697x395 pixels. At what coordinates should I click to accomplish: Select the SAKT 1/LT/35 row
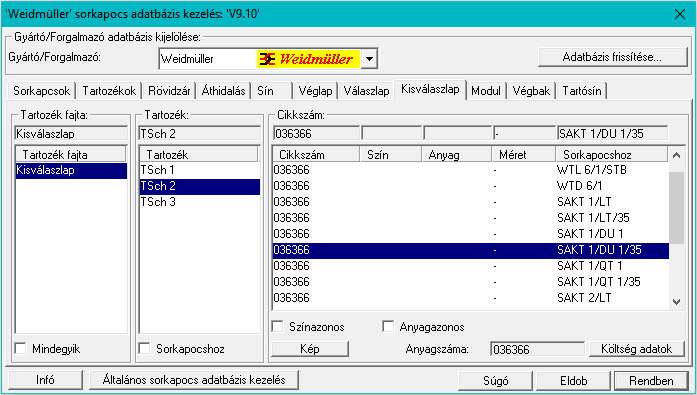tap(471, 218)
